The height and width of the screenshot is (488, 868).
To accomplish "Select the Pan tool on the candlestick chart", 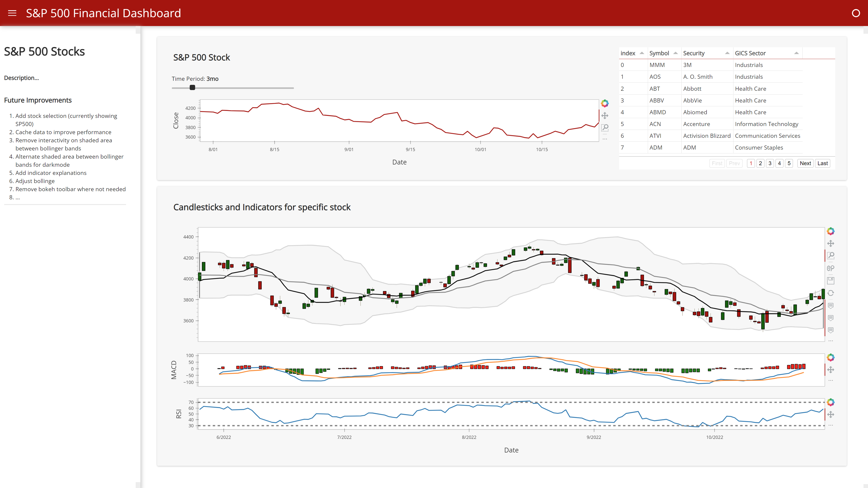I will click(x=831, y=243).
